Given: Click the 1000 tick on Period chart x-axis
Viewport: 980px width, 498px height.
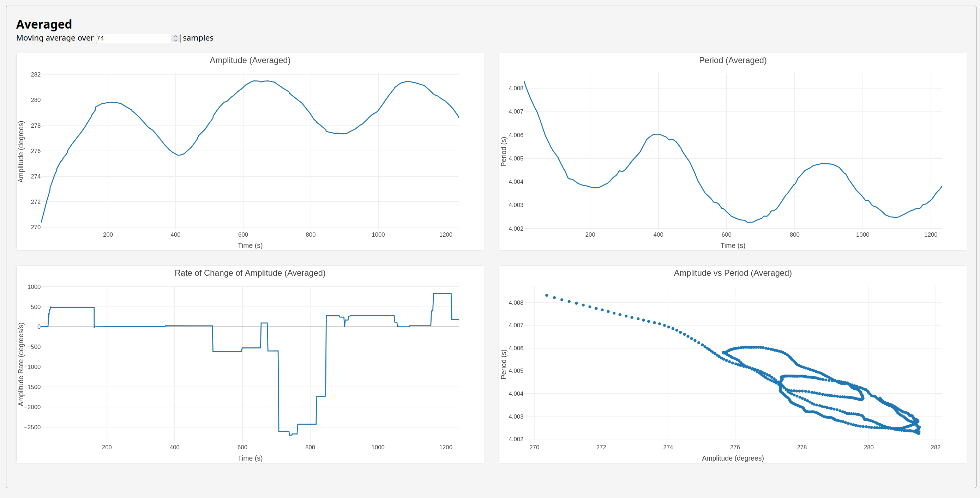Looking at the screenshot, I should coord(863,235).
